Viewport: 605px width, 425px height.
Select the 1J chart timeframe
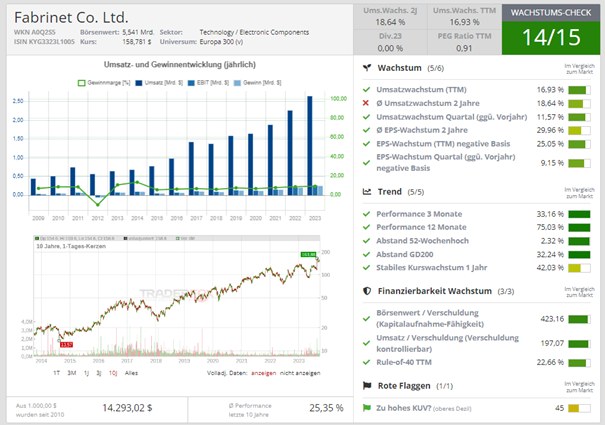86,373
